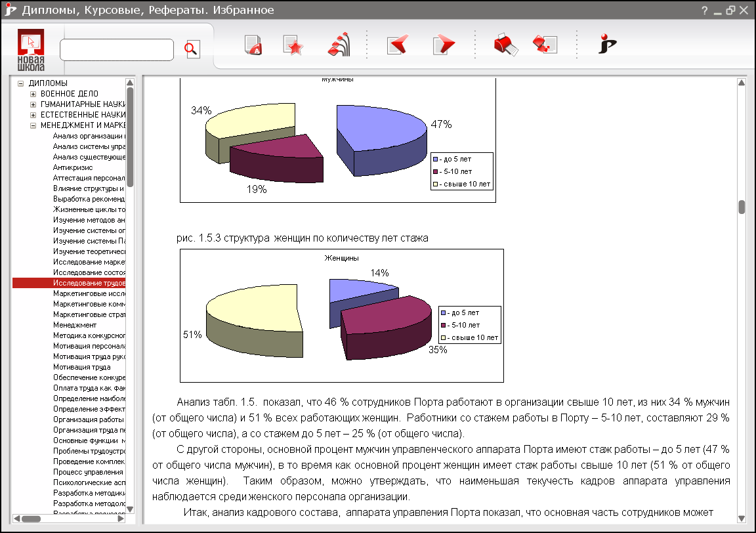Viewport: 756px width, 533px height.
Task: Open the Проведение комплексного item
Action: (x=89, y=461)
